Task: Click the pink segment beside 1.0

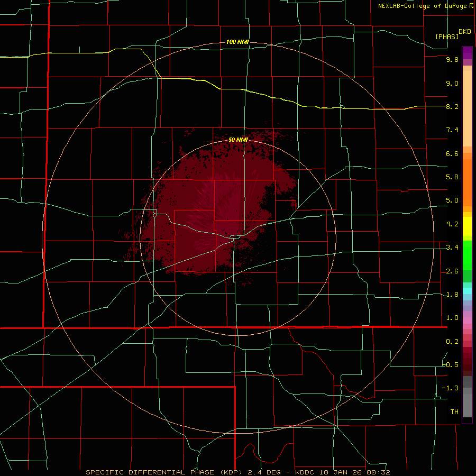Action: point(467,321)
